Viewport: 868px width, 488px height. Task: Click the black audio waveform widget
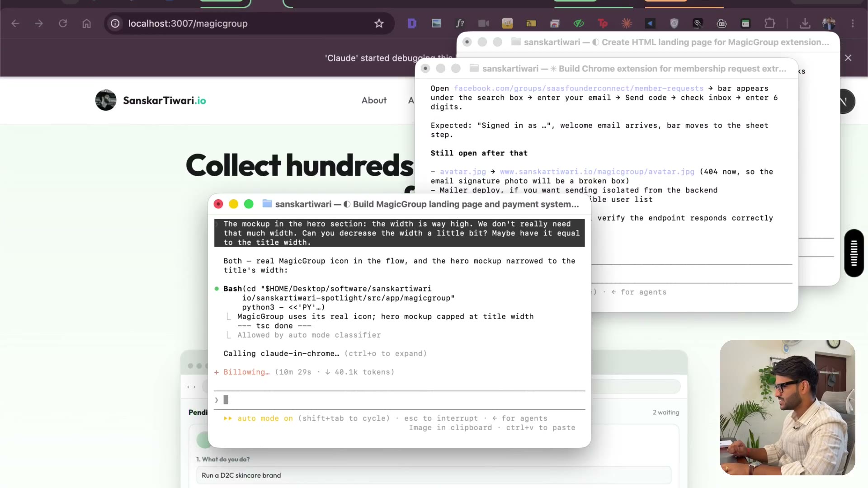[x=854, y=253]
